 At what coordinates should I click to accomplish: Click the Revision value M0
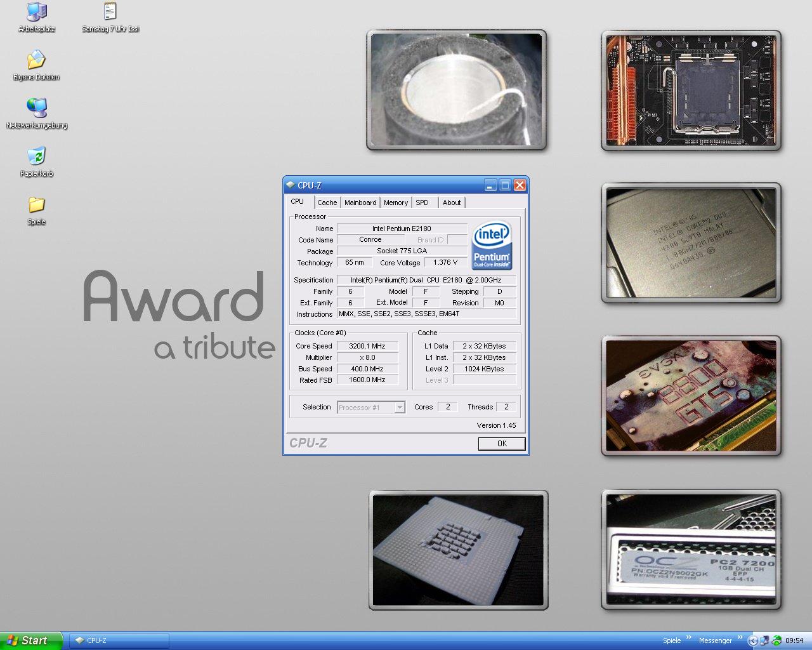(499, 303)
